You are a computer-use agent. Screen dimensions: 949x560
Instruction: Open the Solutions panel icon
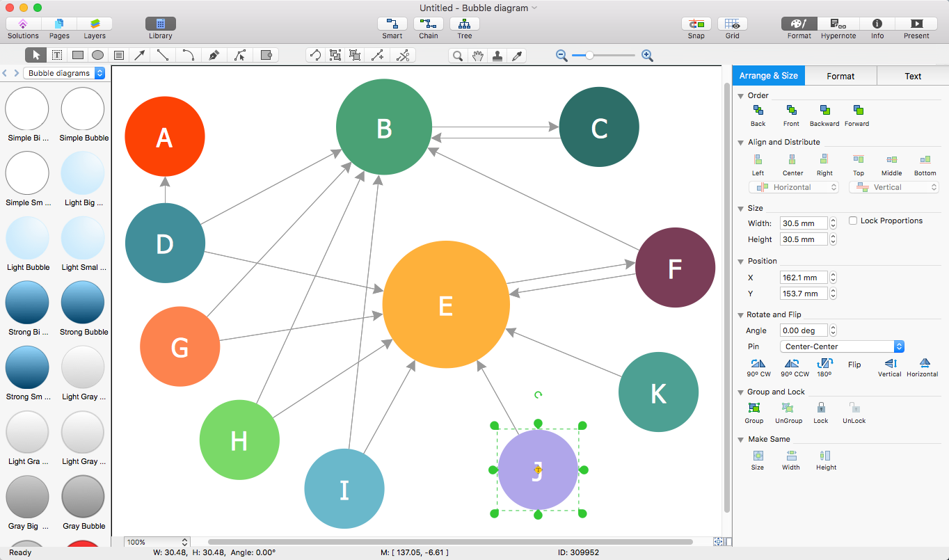click(23, 24)
